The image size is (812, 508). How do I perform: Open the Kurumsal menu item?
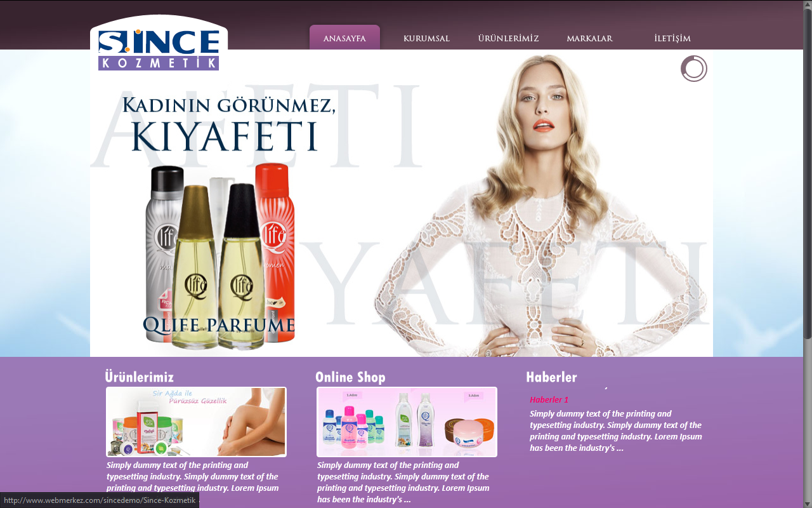pyautogui.click(x=426, y=39)
